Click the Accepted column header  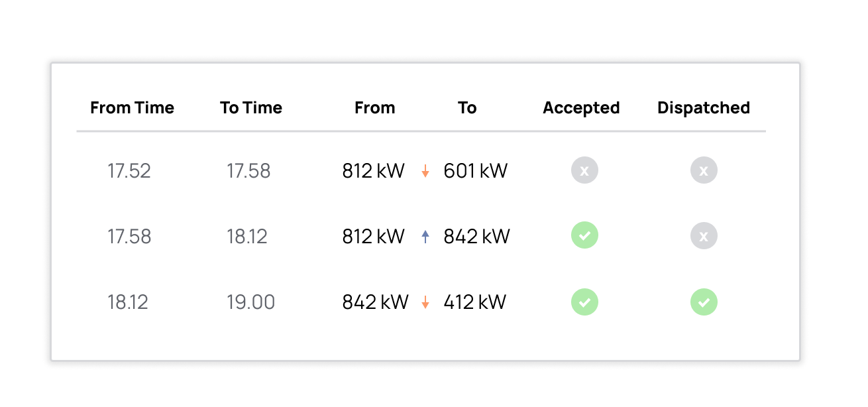[x=581, y=108]
